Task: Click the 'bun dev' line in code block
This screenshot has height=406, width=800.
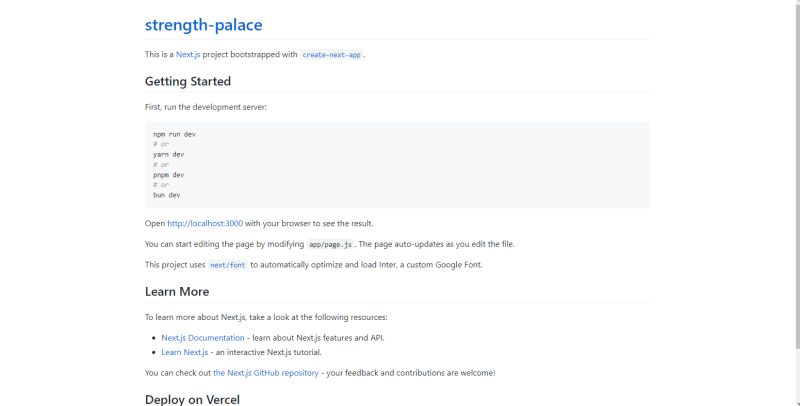Action: point(167,195)
